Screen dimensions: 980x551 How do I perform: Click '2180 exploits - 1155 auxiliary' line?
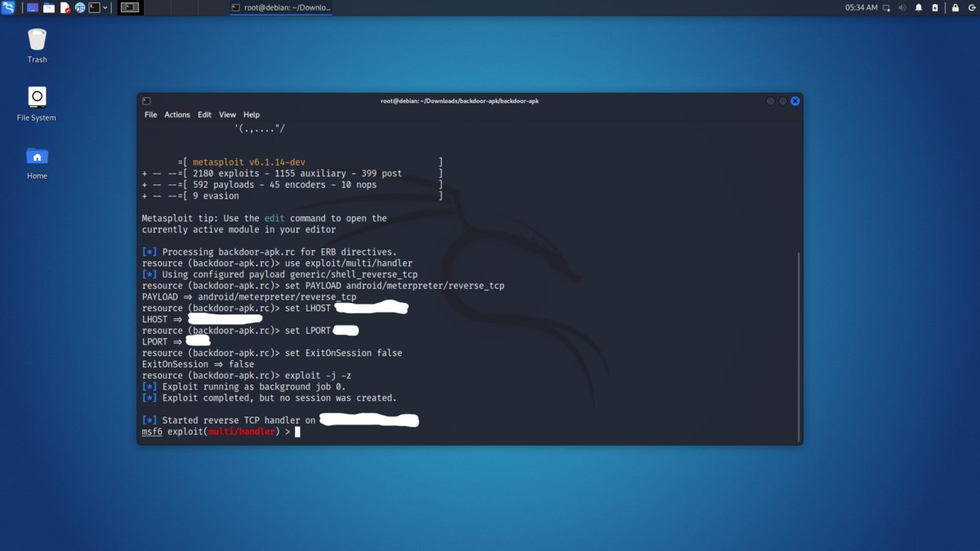(297, 174)
